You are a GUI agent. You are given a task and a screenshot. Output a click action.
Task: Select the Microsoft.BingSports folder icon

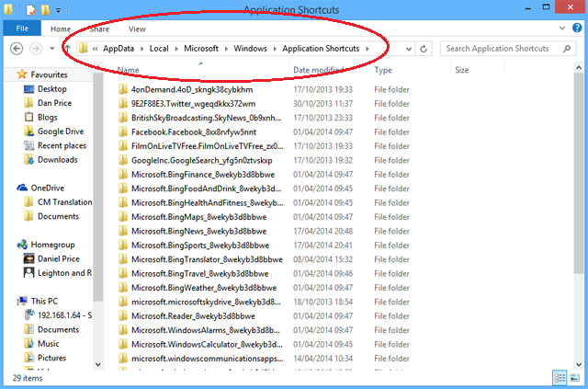pyautogui.click(x=122, y=246)
